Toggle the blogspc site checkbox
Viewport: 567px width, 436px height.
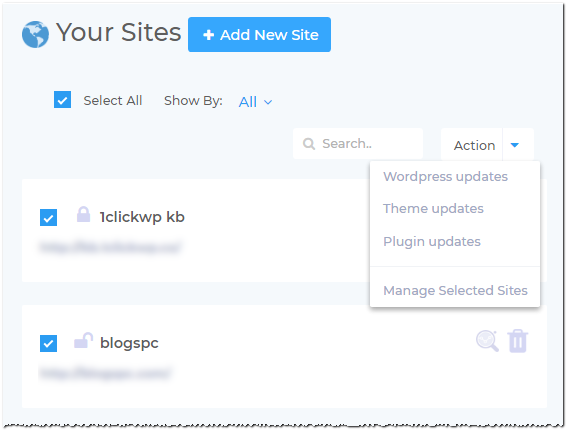48,343
